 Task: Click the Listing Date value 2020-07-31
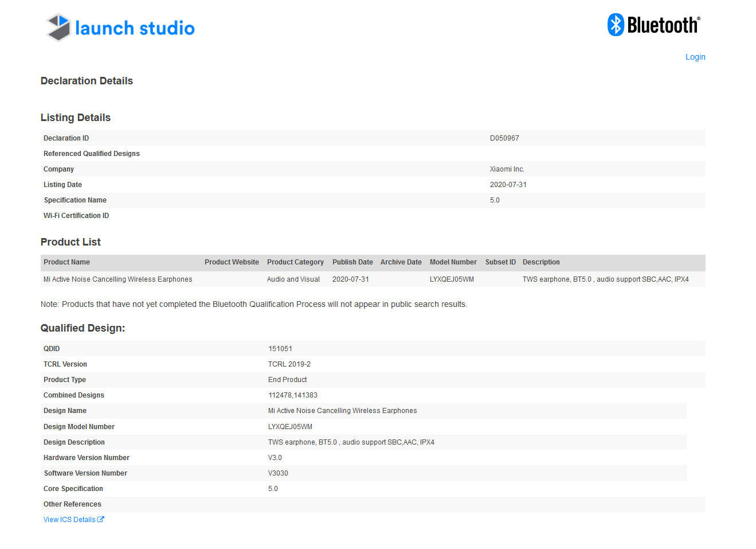point(508,185)
